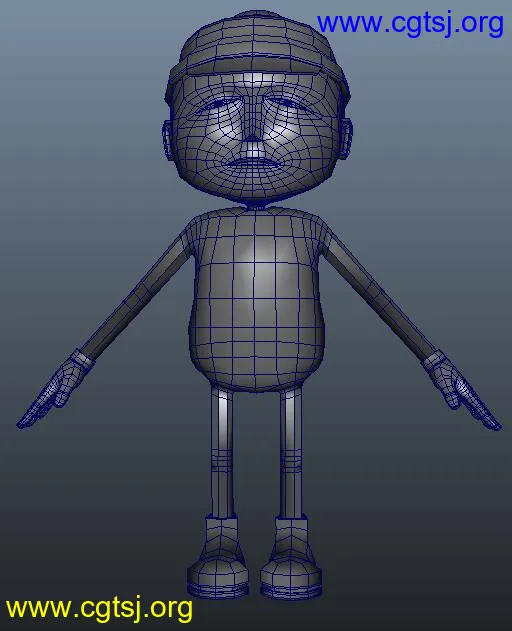Image resolution: width=512 pixels, height=631 pixels.
Task: Select the leg on the left side
Action: (x=221, y=452)
